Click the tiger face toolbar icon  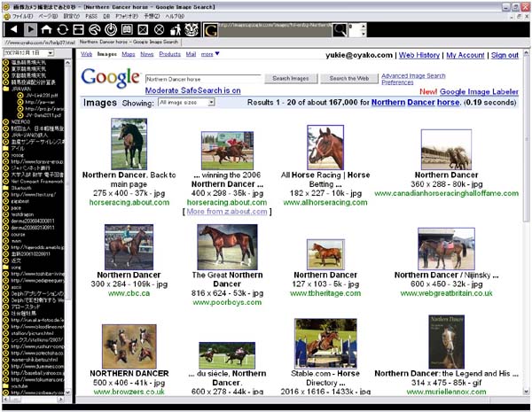192,29
